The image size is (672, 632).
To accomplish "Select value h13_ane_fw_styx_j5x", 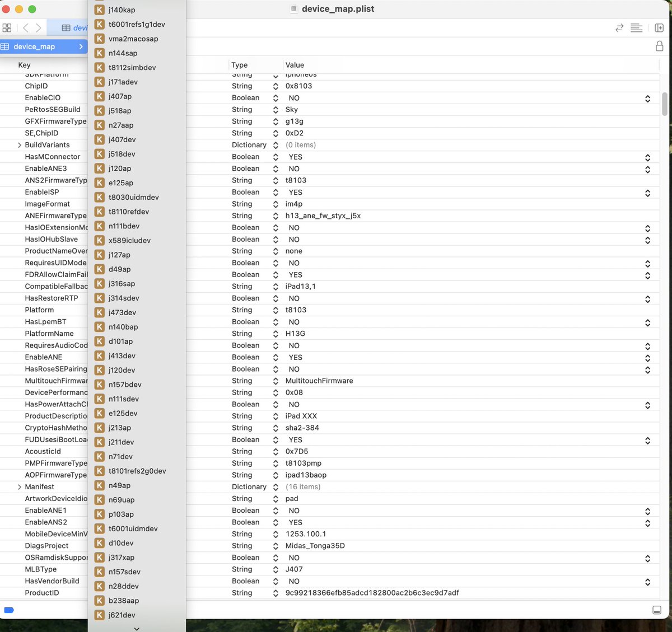I will coord(323,216).
